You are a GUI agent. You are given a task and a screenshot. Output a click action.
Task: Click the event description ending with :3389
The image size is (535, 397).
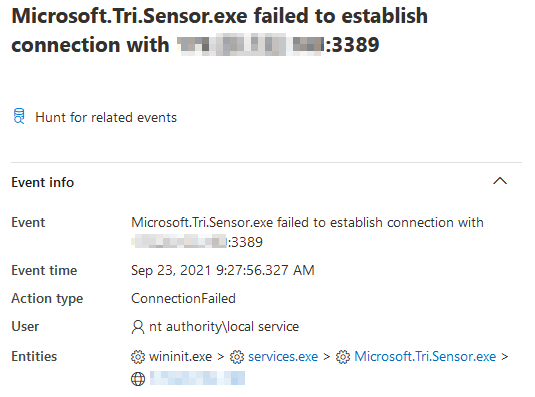point(307,232)
